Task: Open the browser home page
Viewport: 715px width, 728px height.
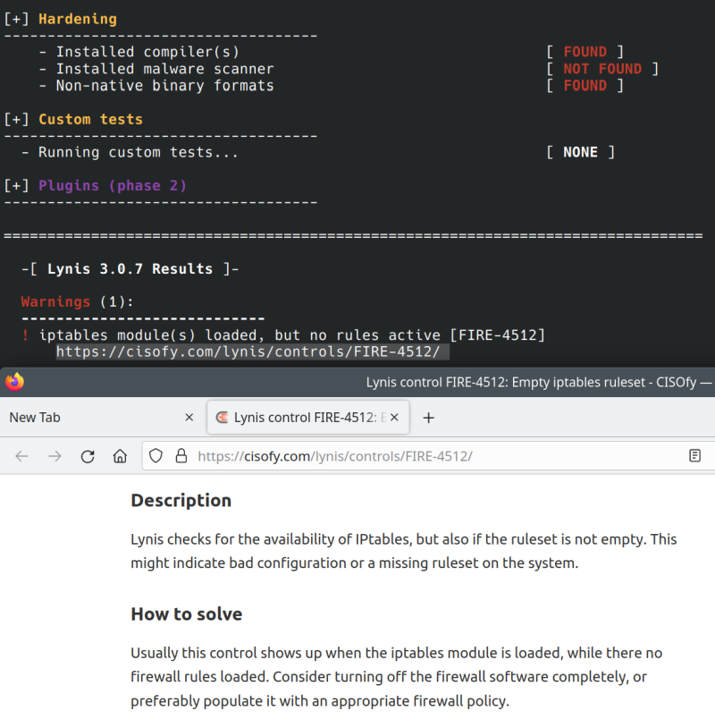Action: 120,456
